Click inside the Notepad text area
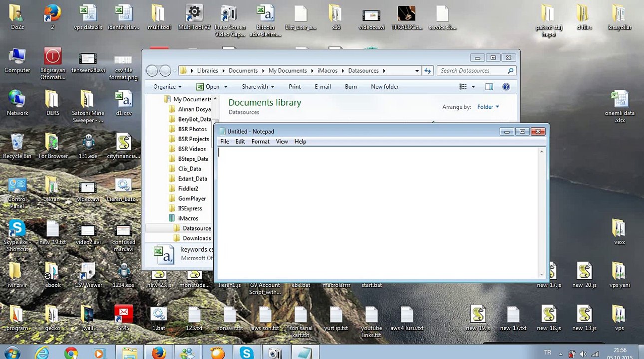The width and height of the screenshot is (644, 359). tap(378, 212)
